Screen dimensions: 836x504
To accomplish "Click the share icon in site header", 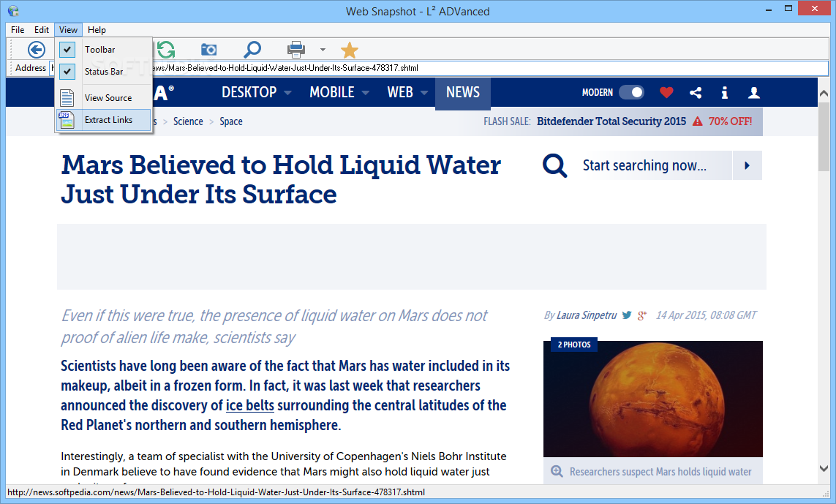I will [696, 93].
